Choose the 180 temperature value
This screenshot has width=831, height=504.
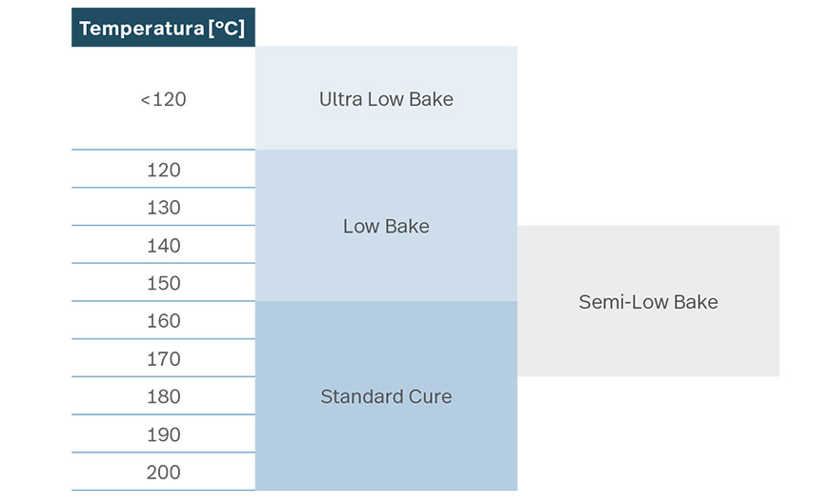[x=163, y=396]
